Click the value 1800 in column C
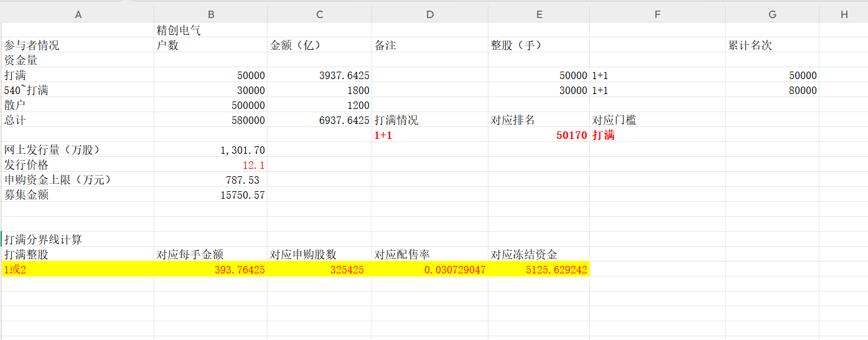The height and width of the screenshot is (340, 868). click(319, 90)
